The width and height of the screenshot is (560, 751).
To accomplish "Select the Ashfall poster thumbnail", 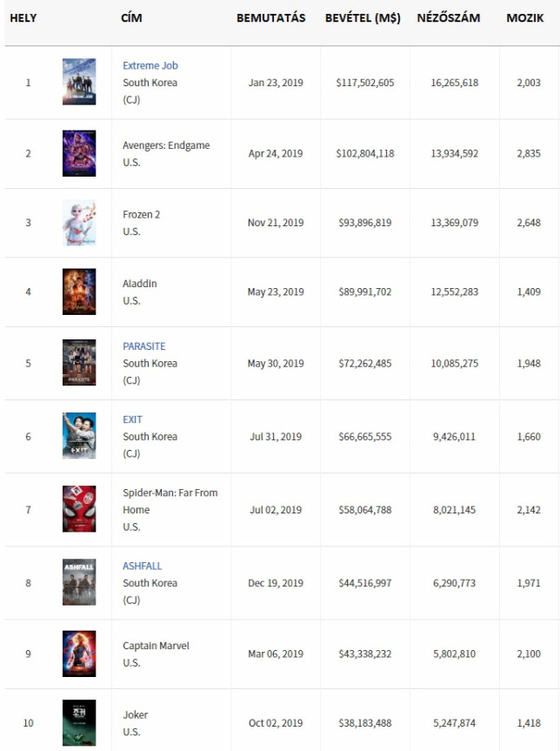I will pyautogui.click(x=79, y=582).
